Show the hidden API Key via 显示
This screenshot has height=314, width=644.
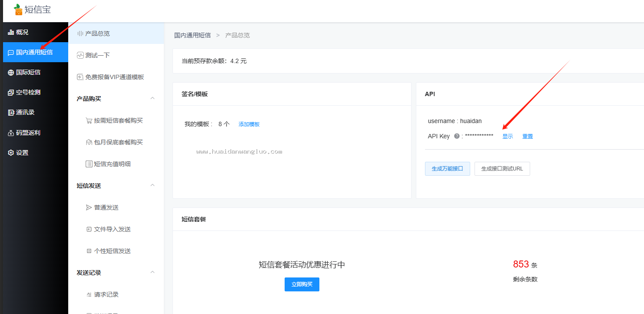pyautogui.click(x=508, y=137)
